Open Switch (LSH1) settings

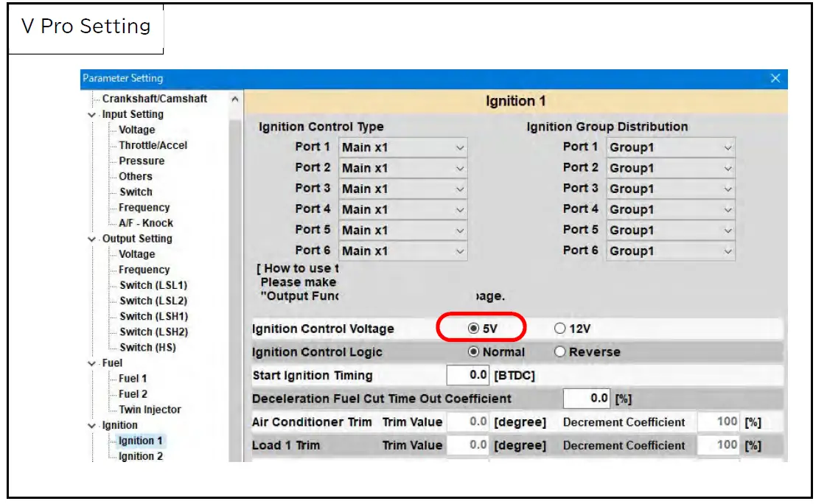click(x=153, y=316)
